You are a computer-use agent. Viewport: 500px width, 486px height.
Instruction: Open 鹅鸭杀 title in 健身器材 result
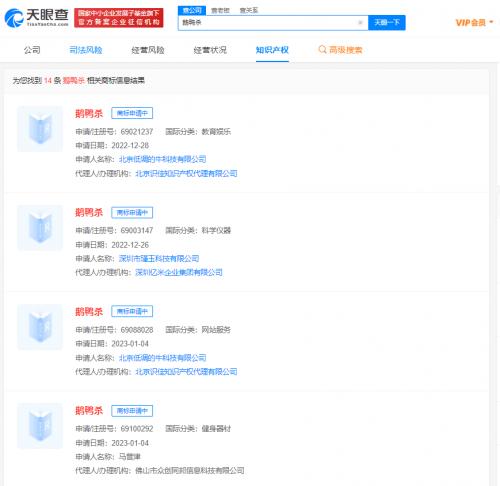click(89, 410)
